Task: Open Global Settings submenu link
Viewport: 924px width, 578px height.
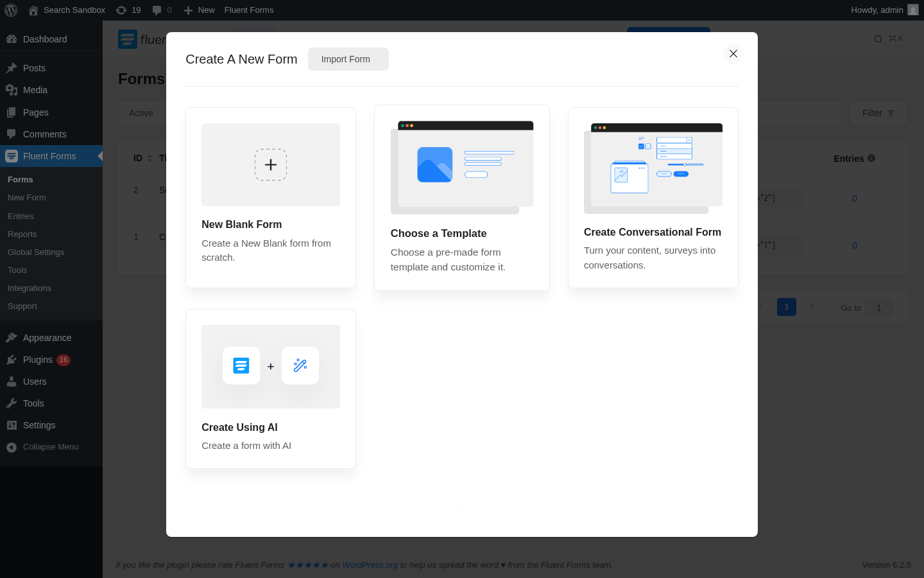Action: coord(36,252)
